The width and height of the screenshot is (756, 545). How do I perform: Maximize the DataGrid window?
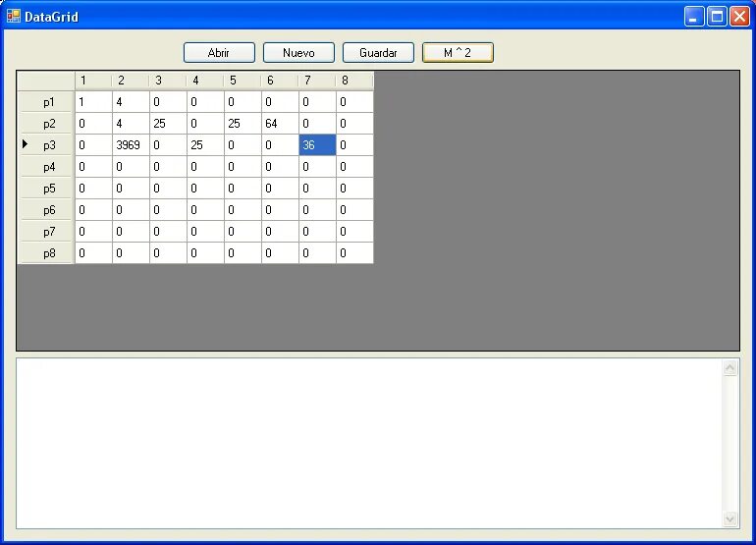point(717,17)
